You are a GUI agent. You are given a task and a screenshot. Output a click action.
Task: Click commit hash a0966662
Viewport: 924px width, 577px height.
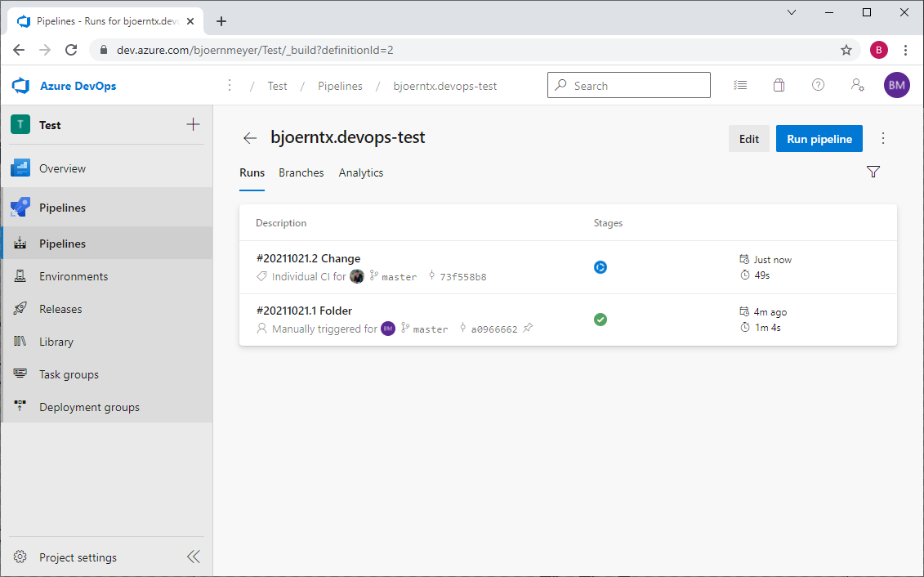pos(493,329)
